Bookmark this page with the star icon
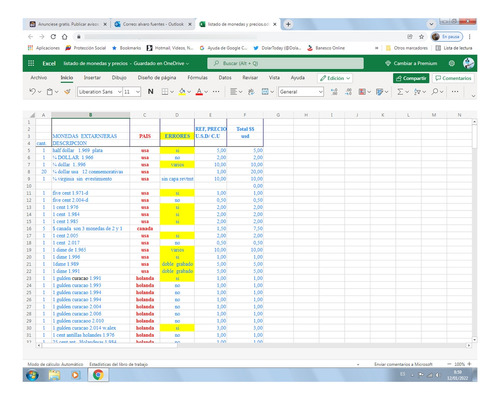Screen dimensions: 500x400 pyautogui.click(x=421, y=37)
